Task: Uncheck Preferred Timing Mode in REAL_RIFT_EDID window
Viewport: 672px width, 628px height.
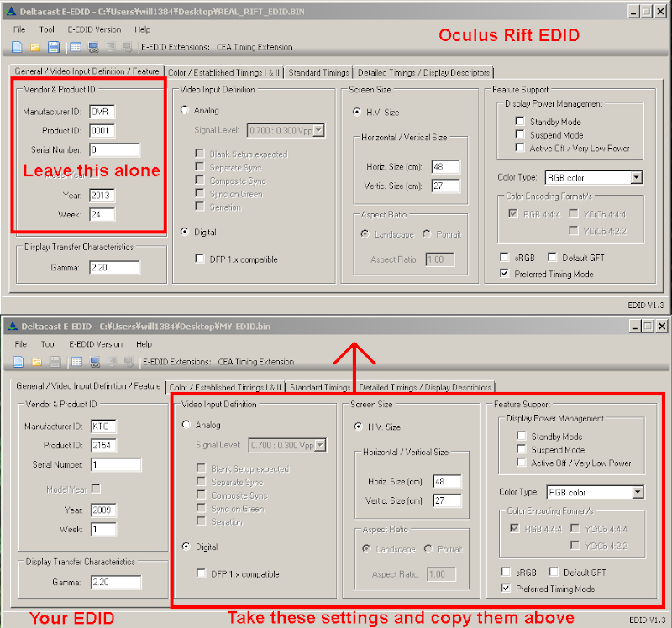Action: (x=505, y=274)
